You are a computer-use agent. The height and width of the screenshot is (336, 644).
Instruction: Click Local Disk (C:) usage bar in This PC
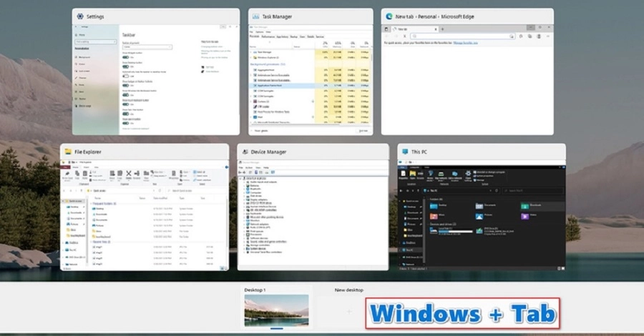456,232
